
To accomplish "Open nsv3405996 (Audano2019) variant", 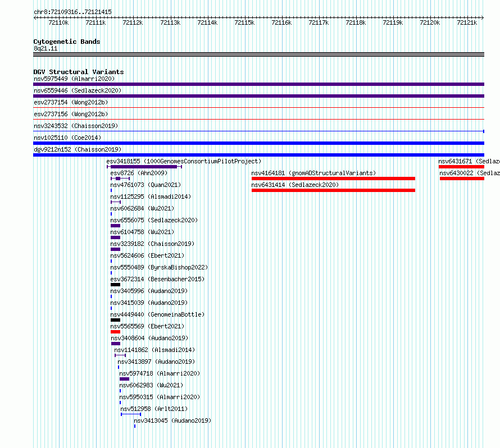I will [x=149, y=291].
